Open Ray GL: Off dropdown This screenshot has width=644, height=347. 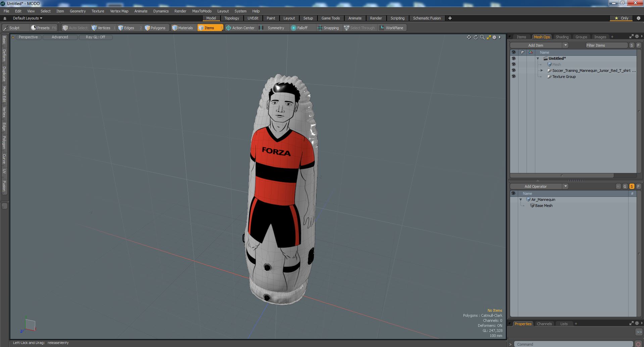[95, 37]
